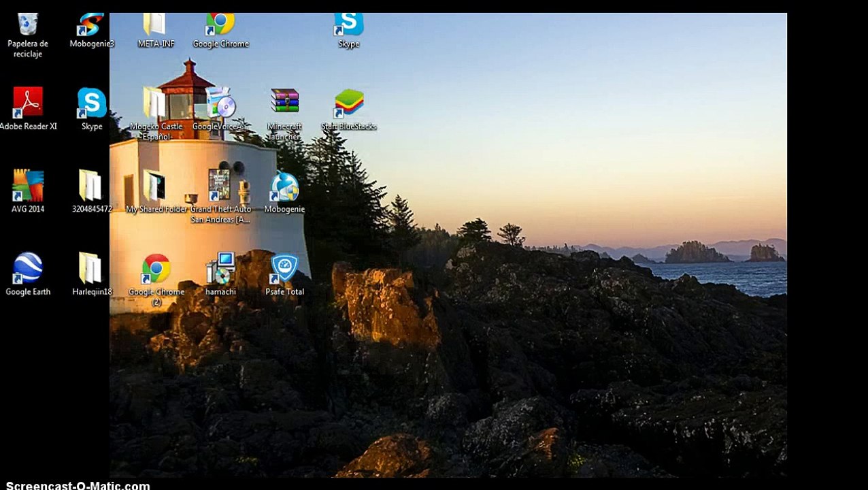Open the Harleqiin18 folder

click(90, 268)
